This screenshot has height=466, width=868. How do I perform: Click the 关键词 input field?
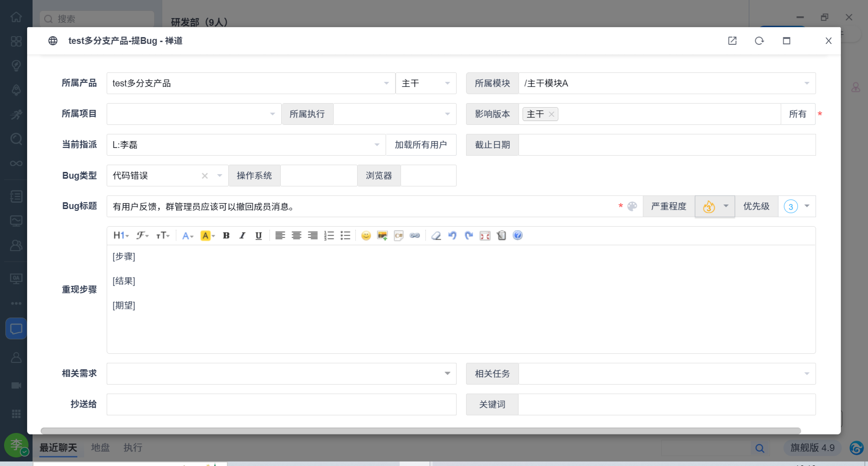coord(667,404)
